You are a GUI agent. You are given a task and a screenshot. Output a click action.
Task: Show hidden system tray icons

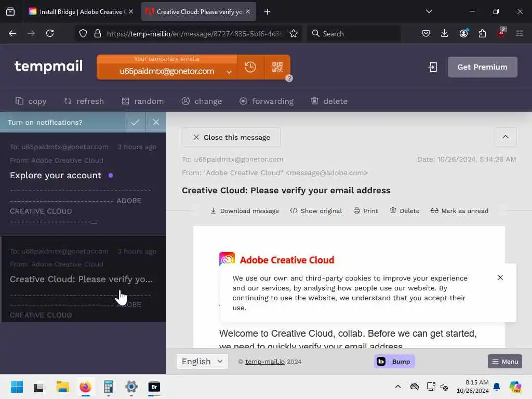pos(398,387)
